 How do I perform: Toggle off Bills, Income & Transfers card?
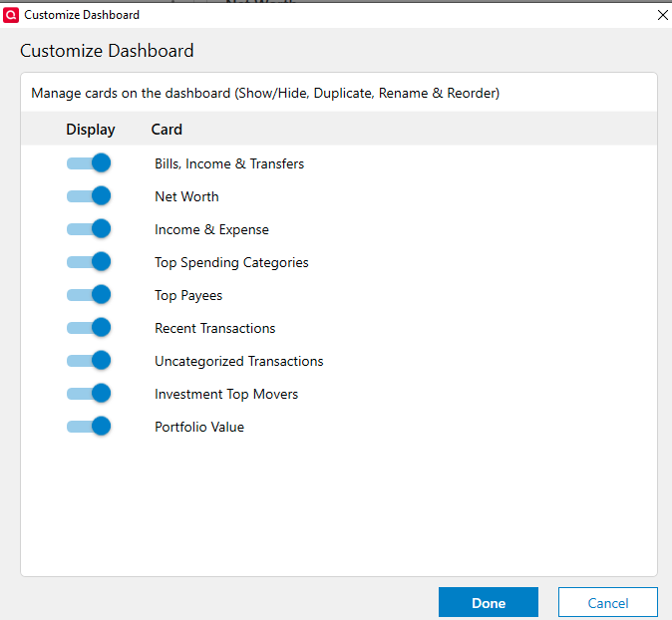[x=89, y=163]
